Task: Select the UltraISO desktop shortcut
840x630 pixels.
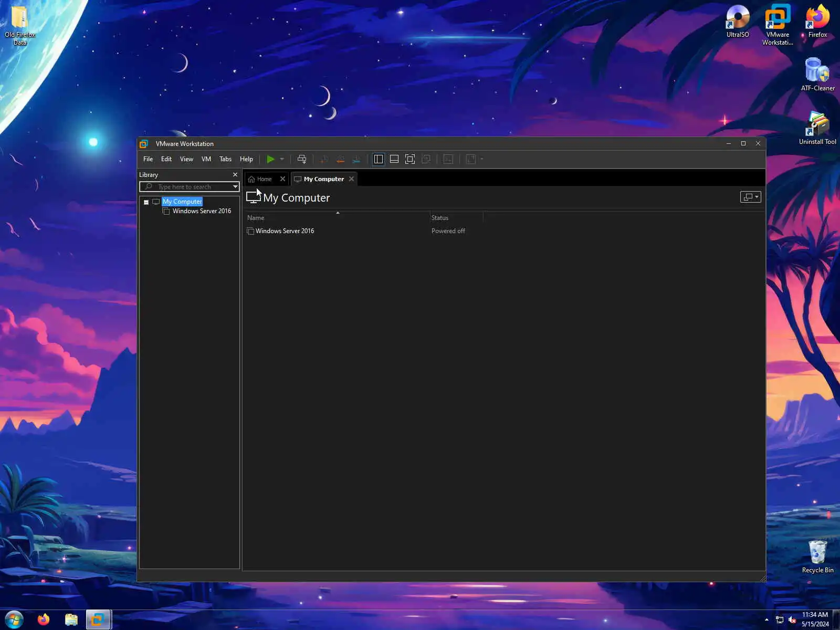Action: click(738, 21)
